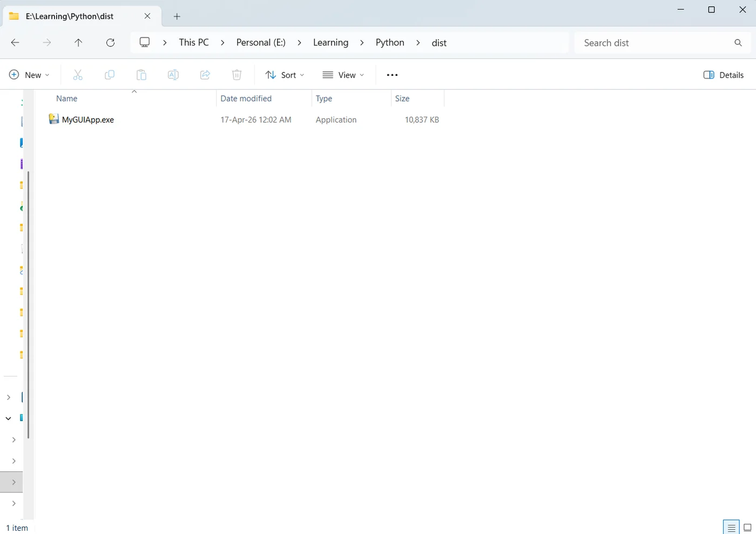
Task: Navigate to Python breadcrumb
Action: [390, 43]
